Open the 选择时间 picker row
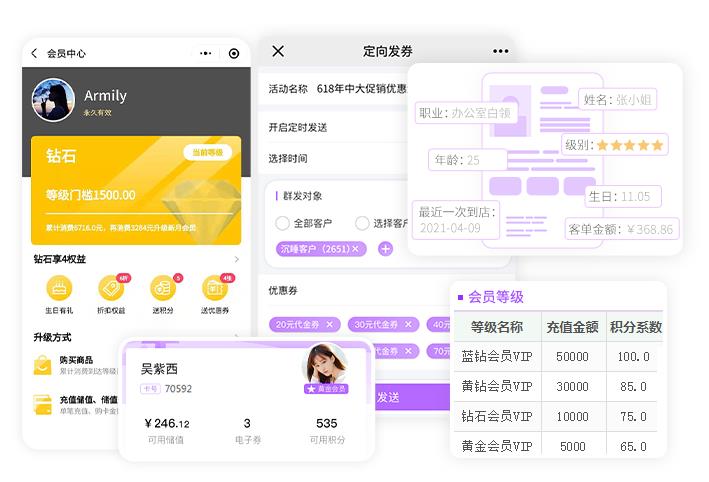The height and width of the screenshot is (482, 709). (330, 158)
